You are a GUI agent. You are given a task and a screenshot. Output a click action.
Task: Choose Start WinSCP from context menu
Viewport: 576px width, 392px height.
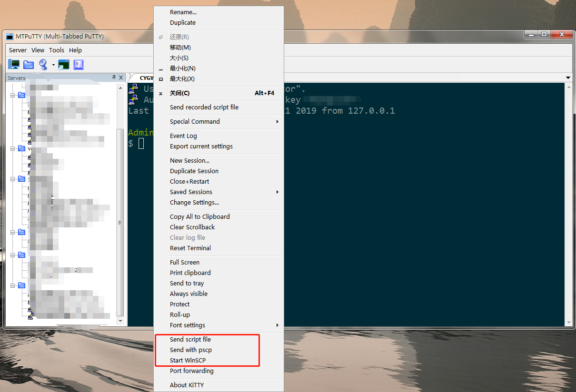pyautogui.click(x=188, y=360)
